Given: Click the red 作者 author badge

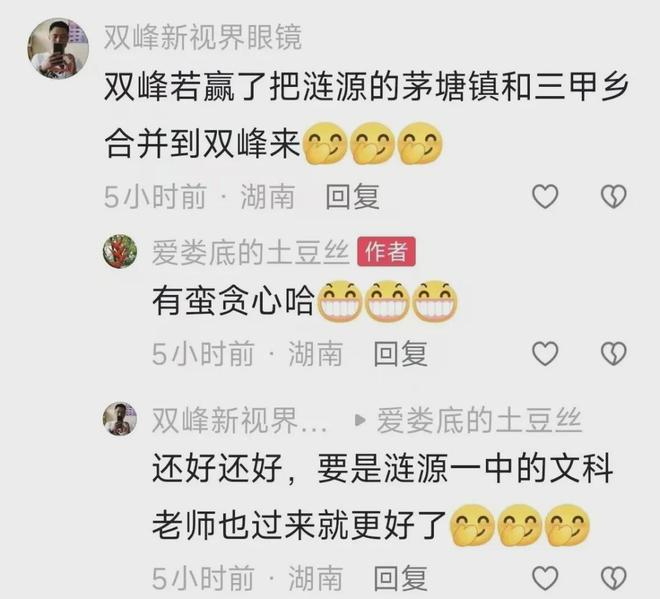Looking at the screenshot, I should [x=386, y=252].
